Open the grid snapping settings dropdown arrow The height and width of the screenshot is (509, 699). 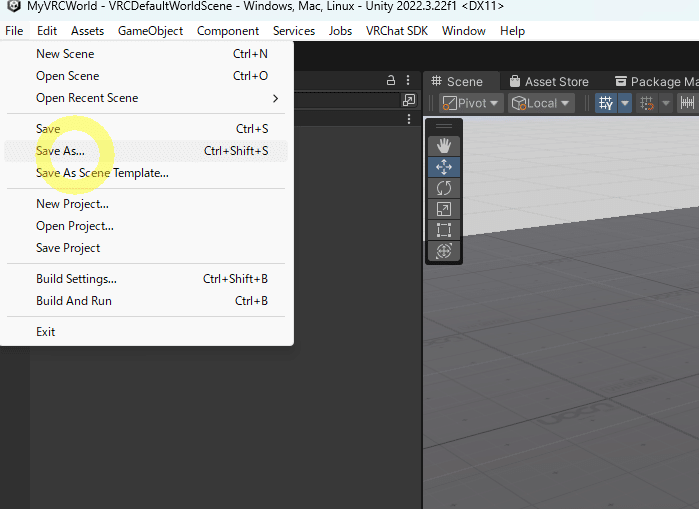coord(666,103)
